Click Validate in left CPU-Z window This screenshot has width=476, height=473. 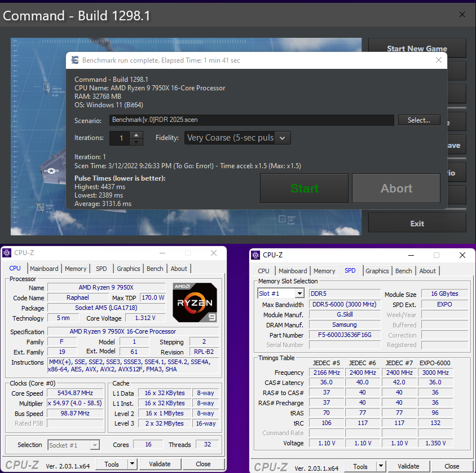[x=160, y=464]
